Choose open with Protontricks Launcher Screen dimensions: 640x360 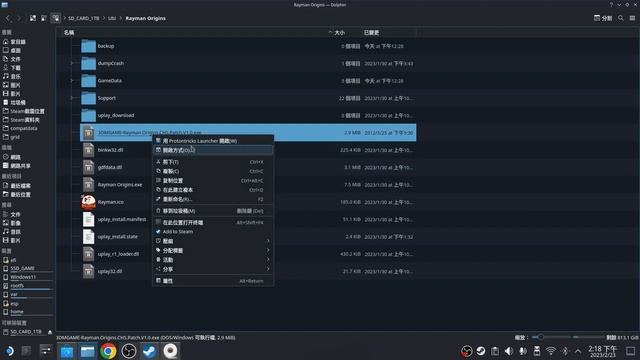pyautogui.click(x=213, y=141)
